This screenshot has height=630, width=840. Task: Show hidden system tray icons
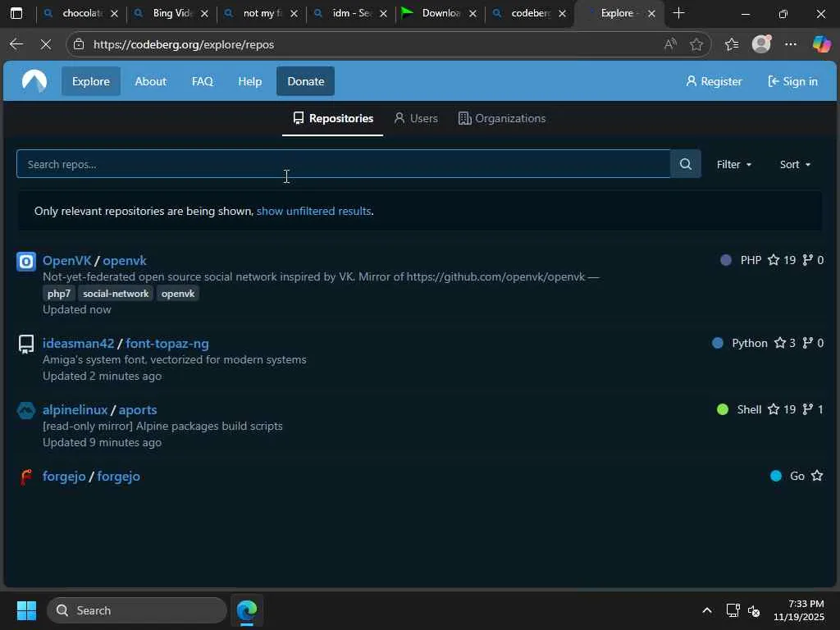[707, 610]
